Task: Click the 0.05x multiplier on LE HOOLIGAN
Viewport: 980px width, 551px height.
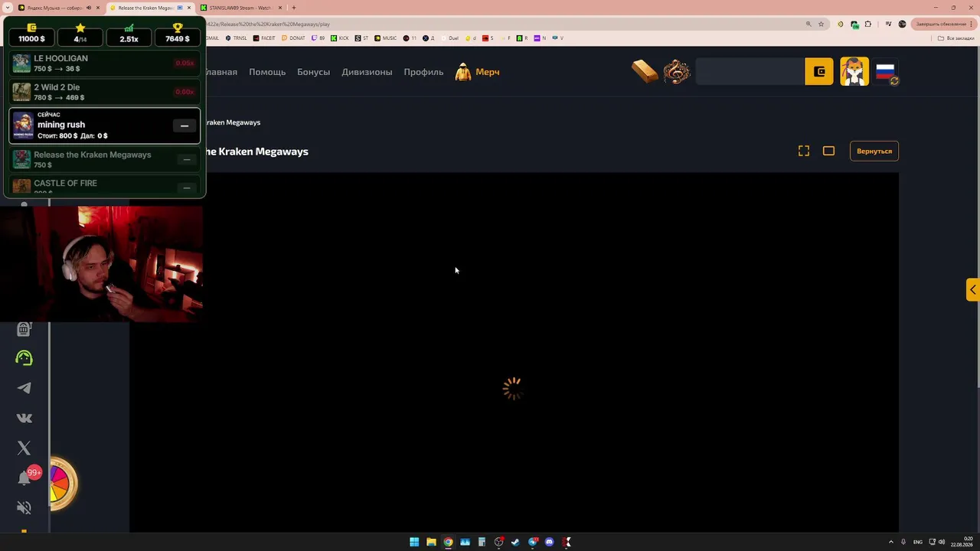Action: click(185, 63)
